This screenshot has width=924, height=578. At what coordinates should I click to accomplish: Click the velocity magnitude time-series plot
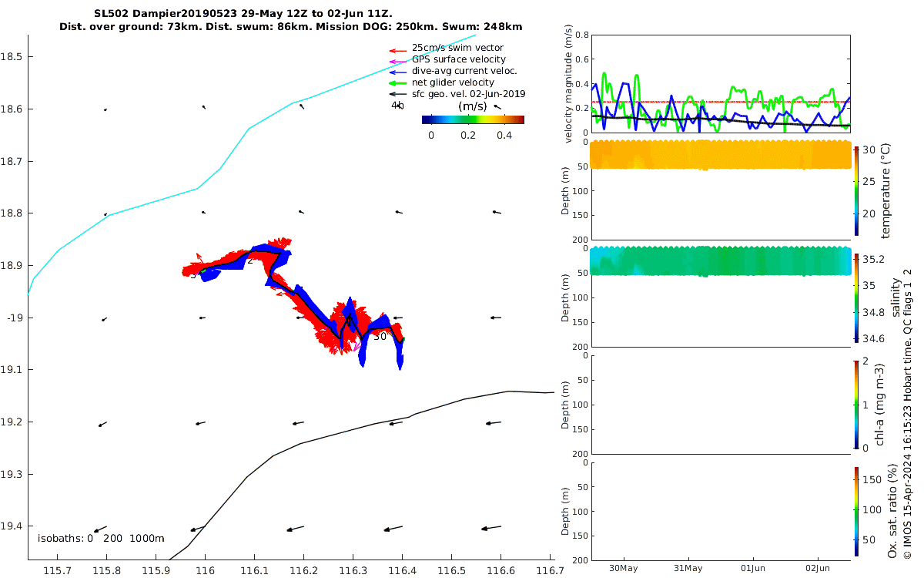(721, 83)
